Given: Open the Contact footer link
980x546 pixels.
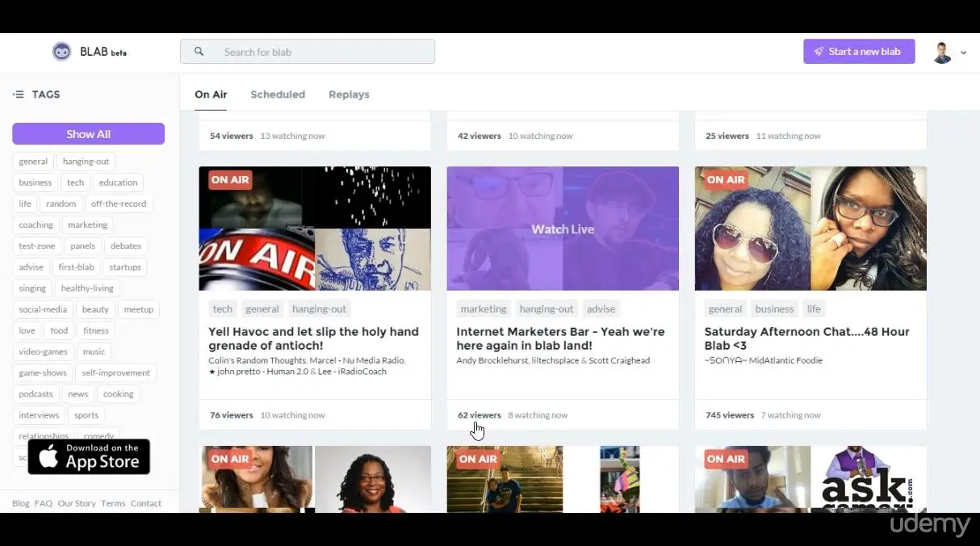Looking at the screenshot, I should [146, 503].
